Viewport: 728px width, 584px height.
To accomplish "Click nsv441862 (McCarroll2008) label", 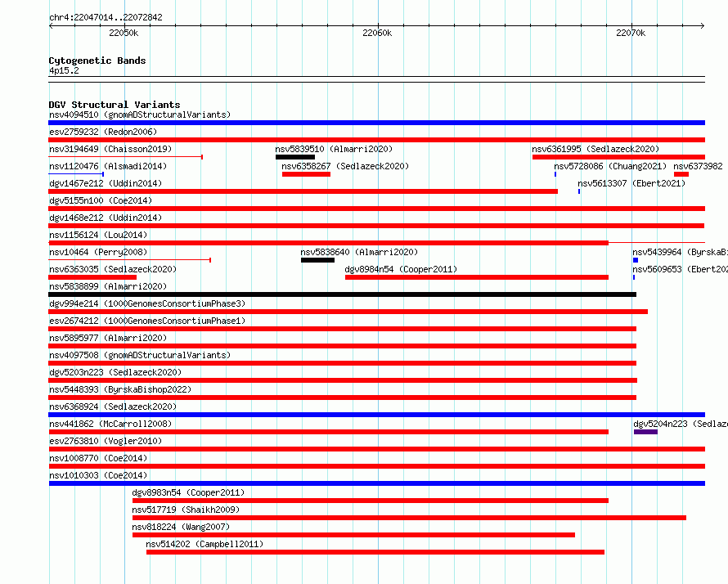I will pyautogui.click(x=110, y=424).
